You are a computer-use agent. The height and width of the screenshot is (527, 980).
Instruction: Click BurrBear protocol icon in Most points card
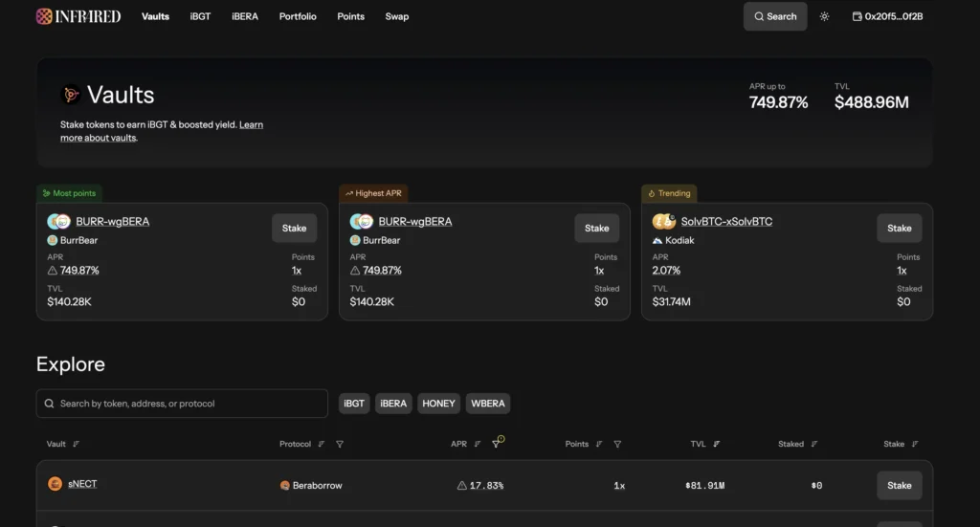tap(53, 240)
